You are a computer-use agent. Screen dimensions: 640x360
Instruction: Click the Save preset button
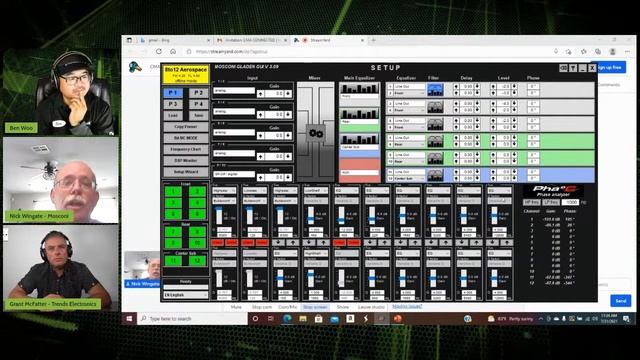[x=198, y=116]
